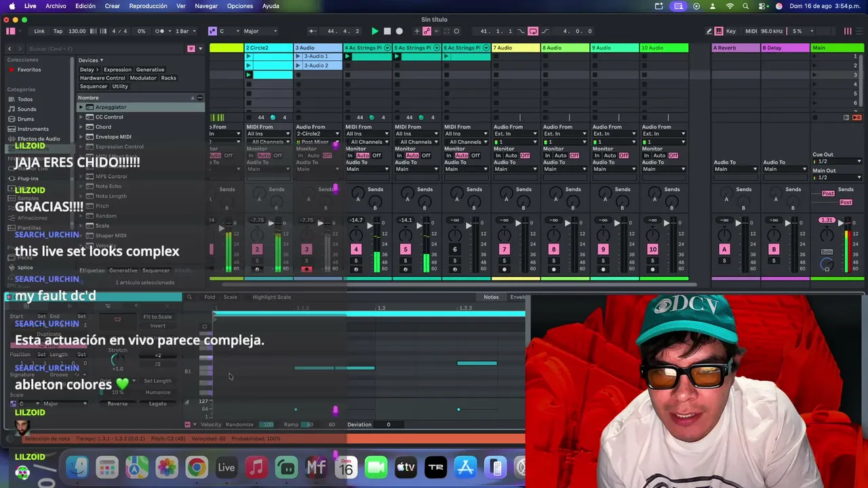Open the Opciones menu
Viewport: 868px width, 488px height.
coord(240,6)
